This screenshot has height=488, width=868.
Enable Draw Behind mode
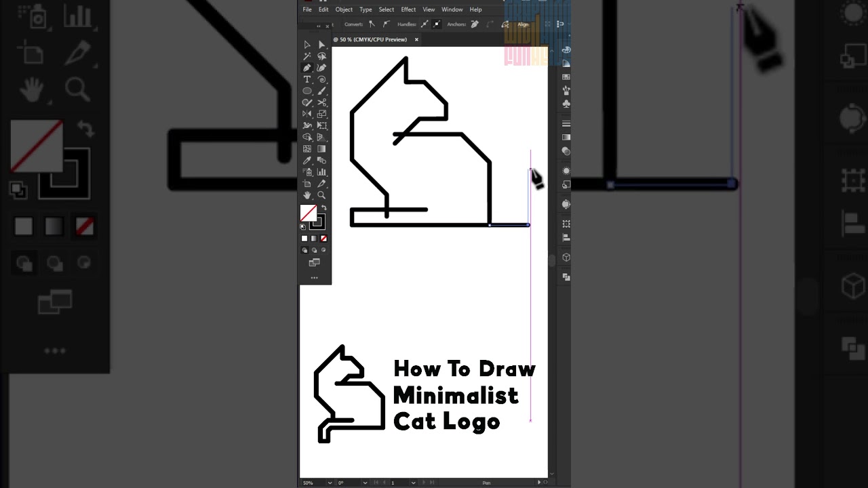tap(314, 250)
